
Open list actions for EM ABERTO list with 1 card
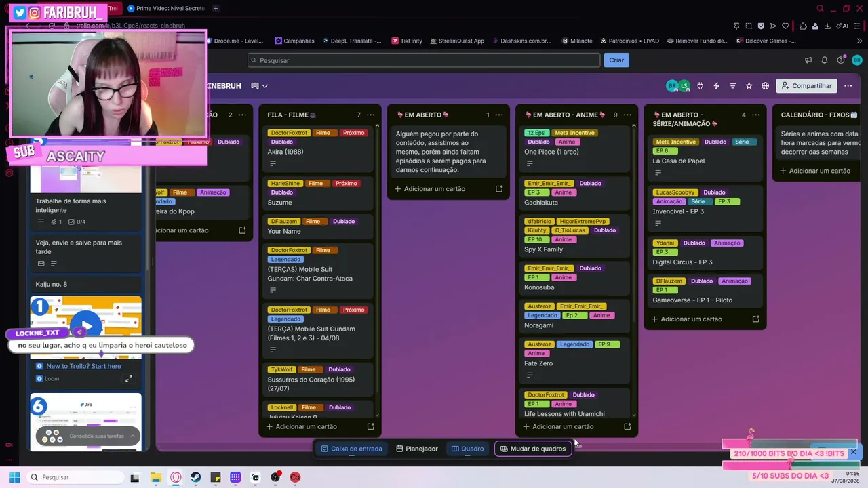tap(498, 115)
